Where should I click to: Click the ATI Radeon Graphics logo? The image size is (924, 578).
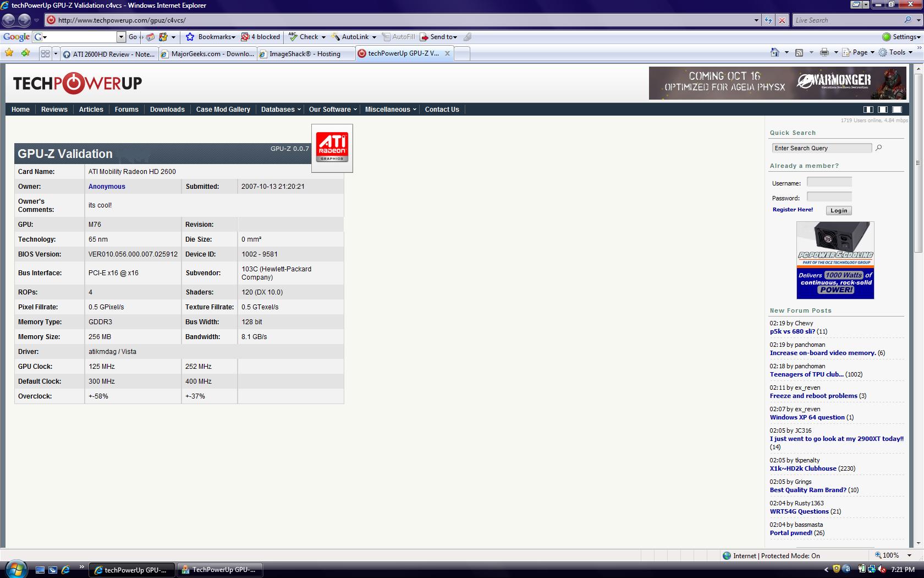point(332,148)
